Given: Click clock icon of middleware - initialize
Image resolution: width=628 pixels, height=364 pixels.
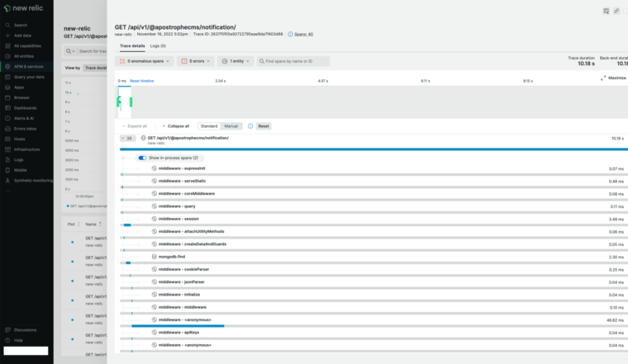Looking at the screenshot, I should click(x=155, y=295).
